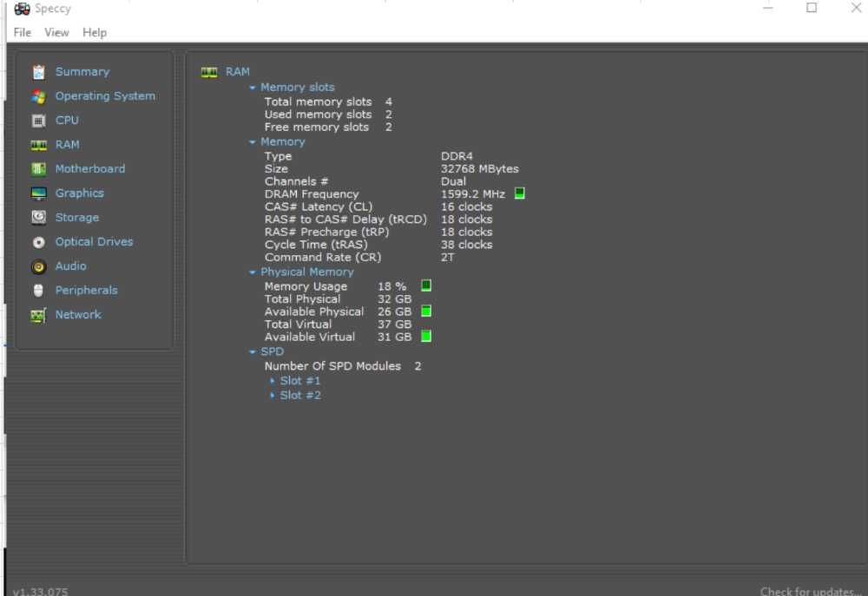Click the Used memory slots row
Viewport: 868px width, 596px height.
[x=328, y=115]
